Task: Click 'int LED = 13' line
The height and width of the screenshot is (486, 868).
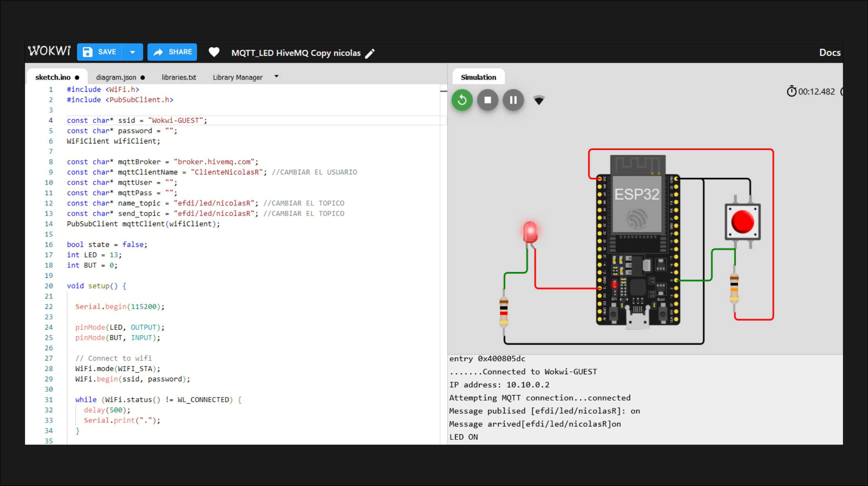Action: (94, 255)
